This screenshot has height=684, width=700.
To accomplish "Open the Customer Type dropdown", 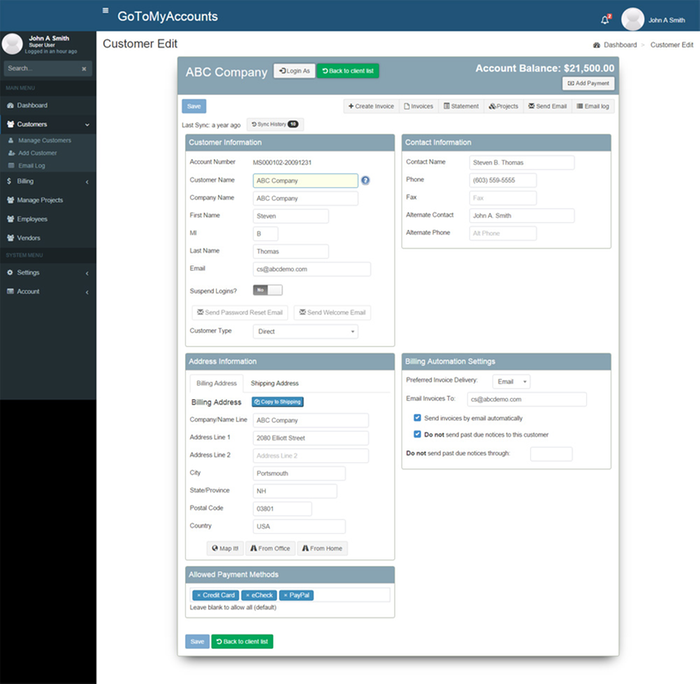I will click(x=305, y=331).
